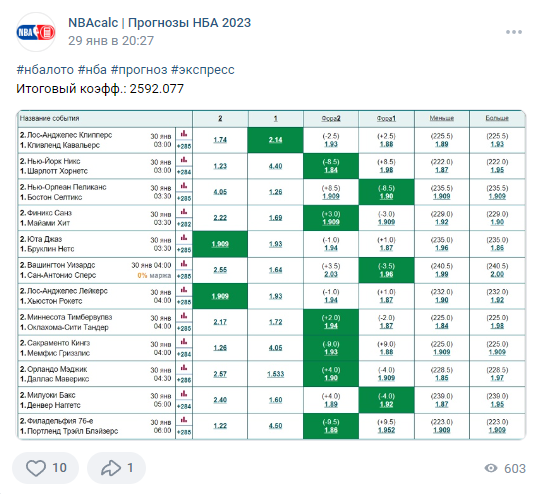
Task: Select under (235.0) 1.96 in Джаз–Нетс row
Action: tap(442, 244)
